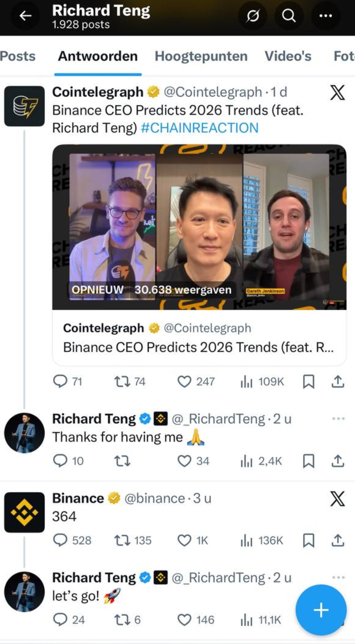Viewport: 355px width, 644px height.
Task: Open the search icon in header
Action: click(x=289, y=16)
